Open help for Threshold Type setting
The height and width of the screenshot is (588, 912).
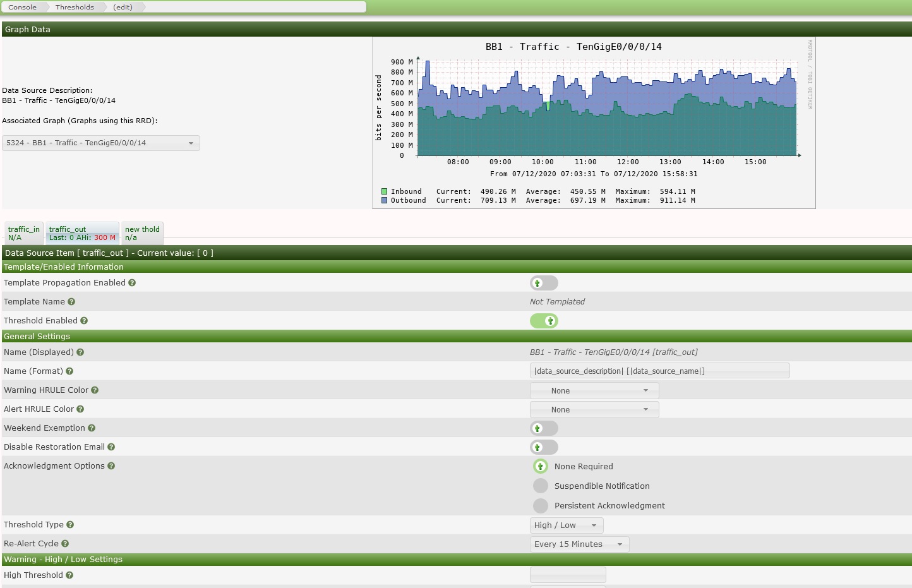pyautogui.click(x=70, y=525)
